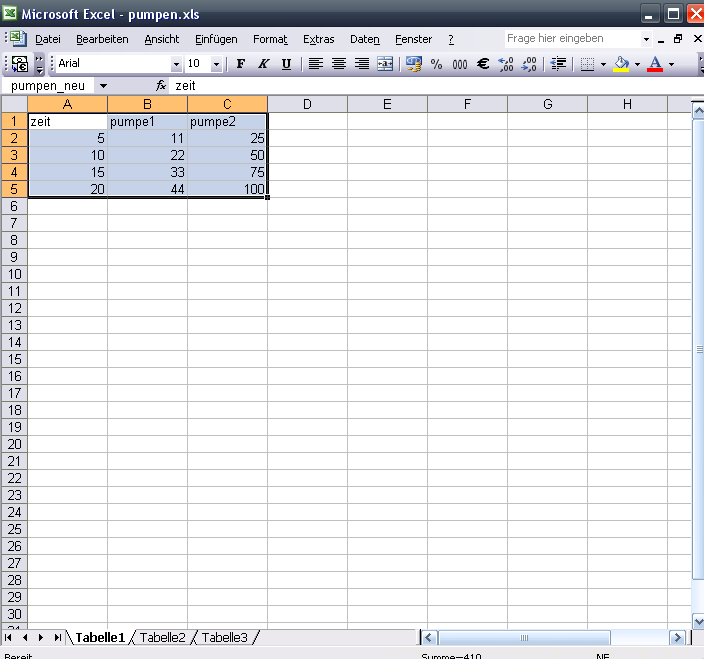Go to first sheet tab arrow
The image size is (704, 659).
pos(8,637)
